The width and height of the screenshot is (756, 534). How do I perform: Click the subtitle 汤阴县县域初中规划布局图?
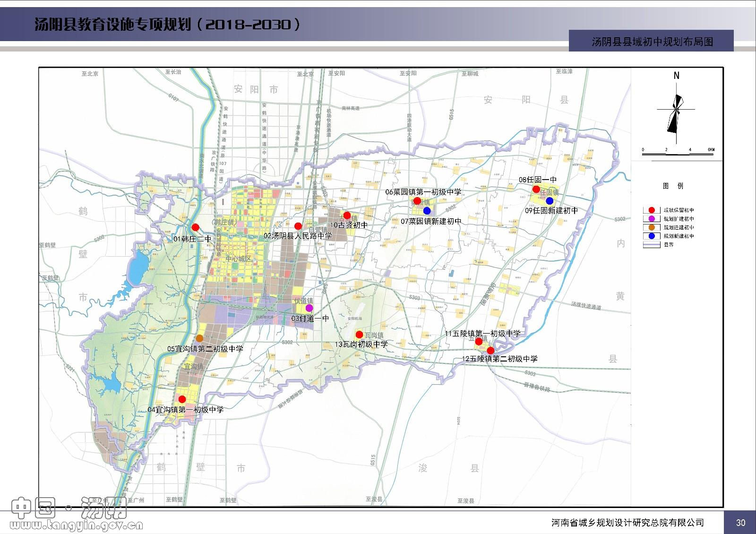click(652, 42)
